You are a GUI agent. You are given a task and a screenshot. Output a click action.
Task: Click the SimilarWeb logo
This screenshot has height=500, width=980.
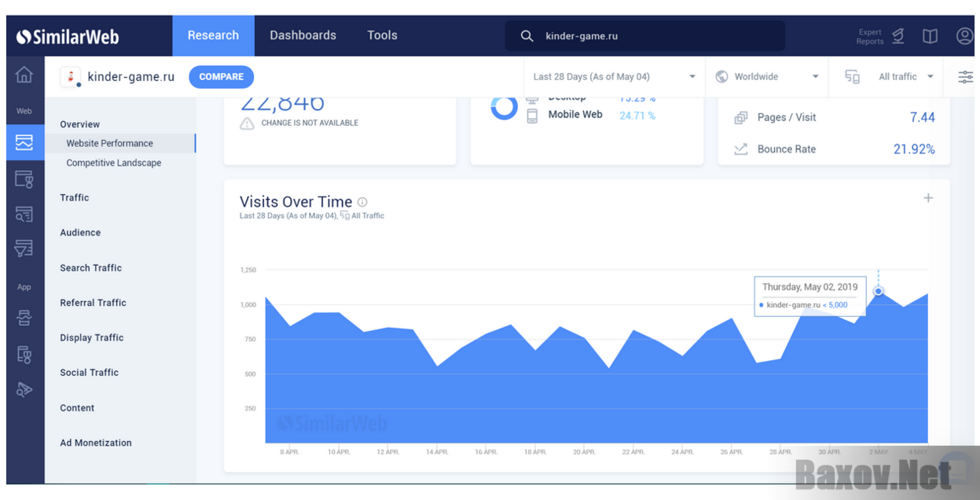68,36
